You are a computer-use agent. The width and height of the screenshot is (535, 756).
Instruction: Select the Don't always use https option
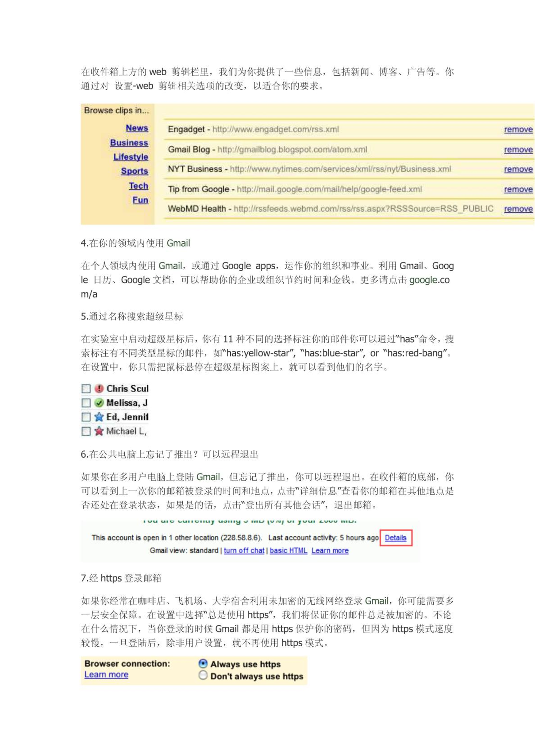(203, 675)
